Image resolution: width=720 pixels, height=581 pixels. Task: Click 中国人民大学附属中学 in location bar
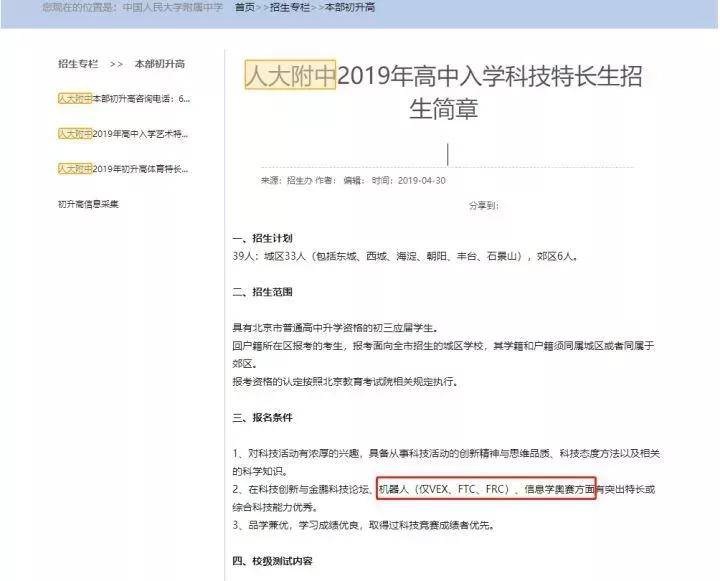(173, 7)
